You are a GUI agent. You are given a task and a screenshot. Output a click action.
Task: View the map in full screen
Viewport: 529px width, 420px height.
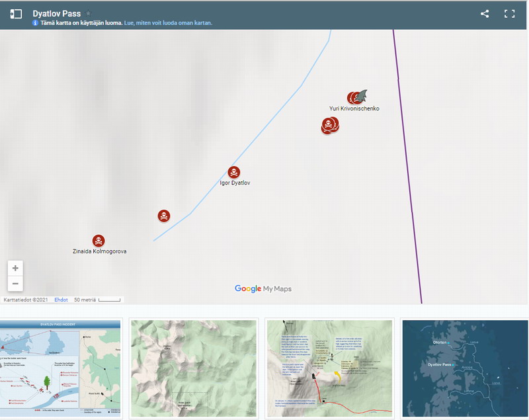509,14
